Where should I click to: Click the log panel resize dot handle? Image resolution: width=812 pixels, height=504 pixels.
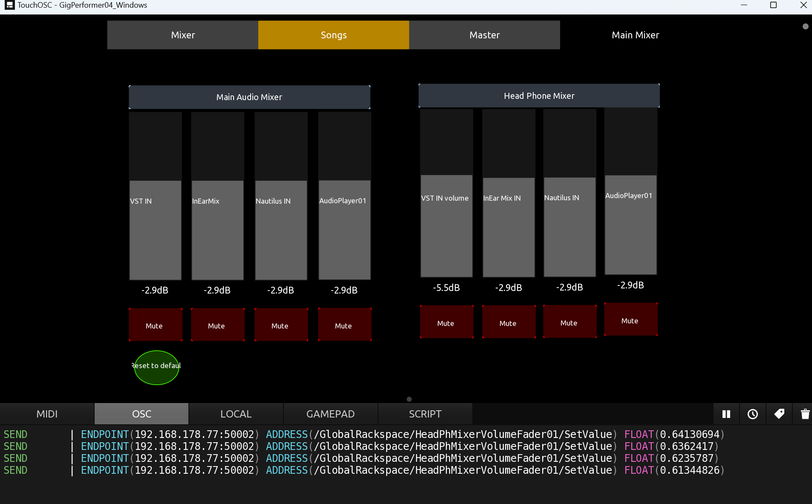click(x=409, y=399)
